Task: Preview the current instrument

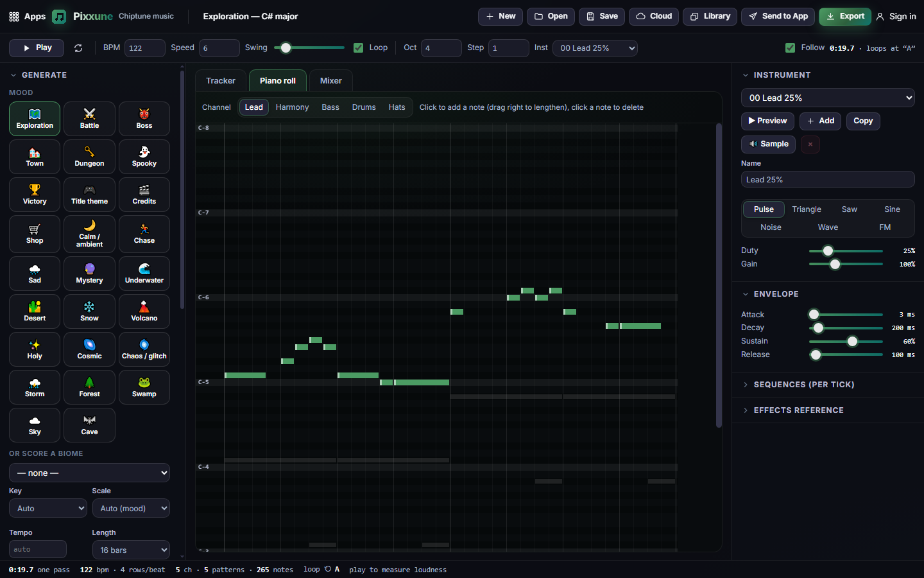Action: pos(768,121)
